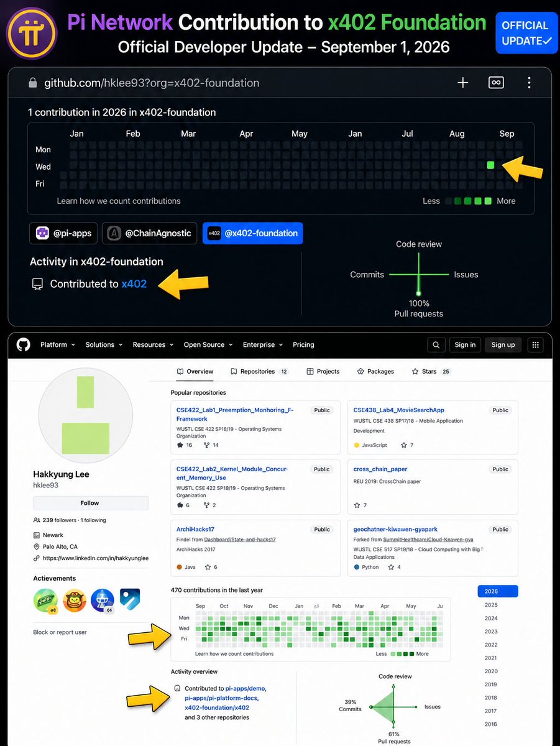Click the x402-foundation/x402 contribution link
The width and height of the screenshot is (560, 746).
pyautogui.click(x=217, y=707)
